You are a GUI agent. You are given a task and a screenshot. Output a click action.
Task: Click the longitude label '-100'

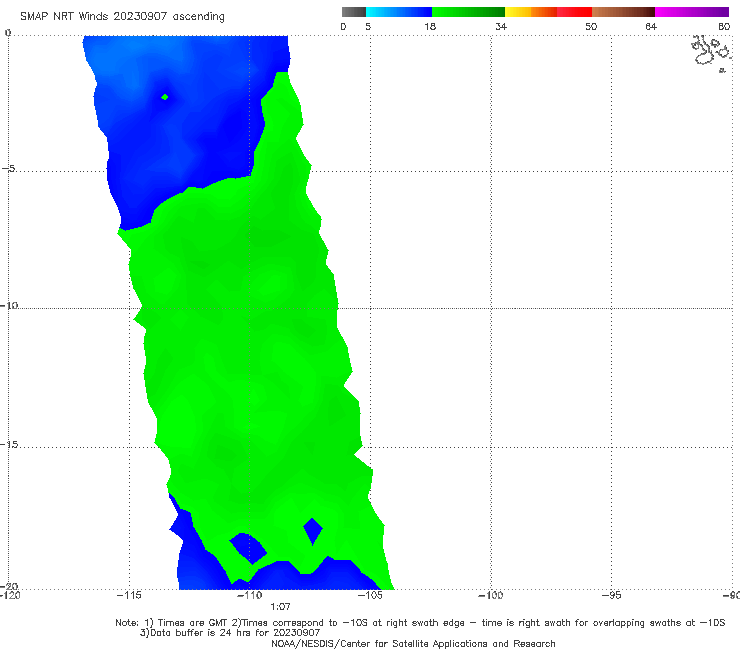(x=490, y=595)
